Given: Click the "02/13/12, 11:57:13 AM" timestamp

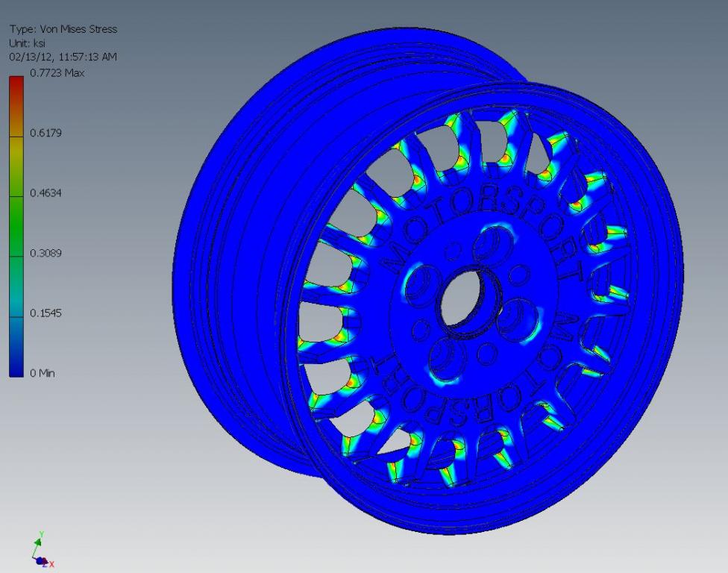Looking at the screenshot, I should click(63, 57).
